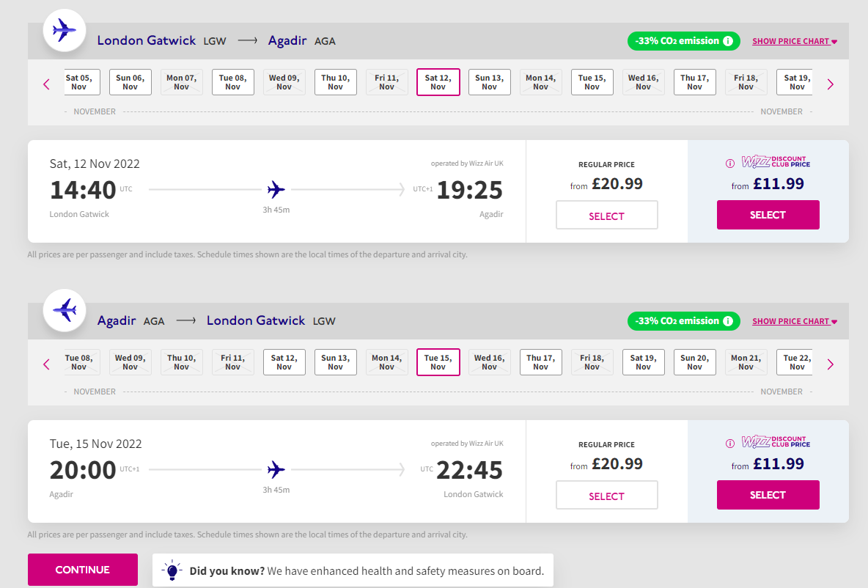Select outbound Wizz Discount Club price
This screenshot has height=588, width=868.
pyautogui.click(x=768, y=215)
